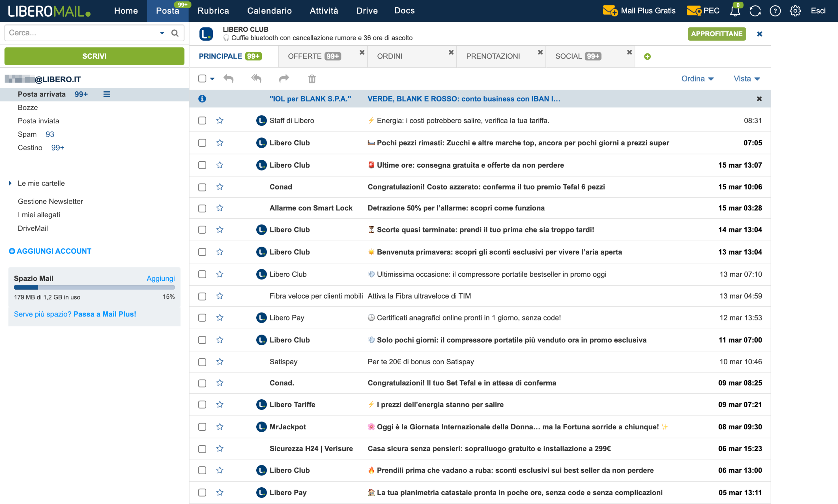Check the Staff di Libero email checkbox
Image resolution: width=838 pixels, height=504 pixels.
click(x=202, y=120)
